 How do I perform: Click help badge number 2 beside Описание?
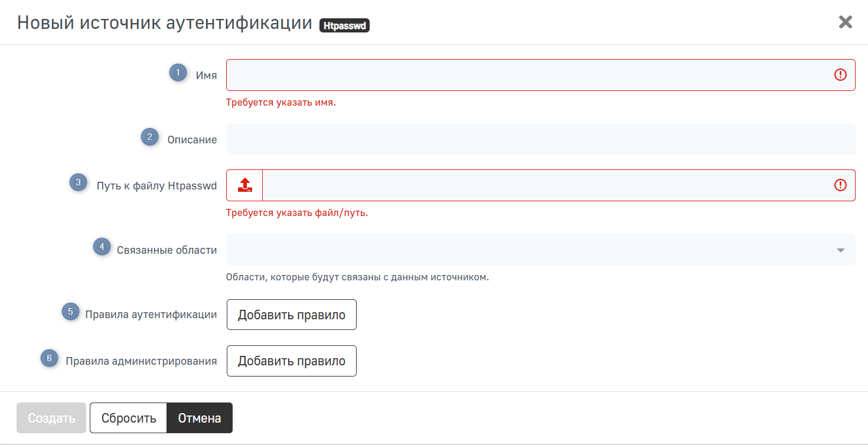(149, 137)
